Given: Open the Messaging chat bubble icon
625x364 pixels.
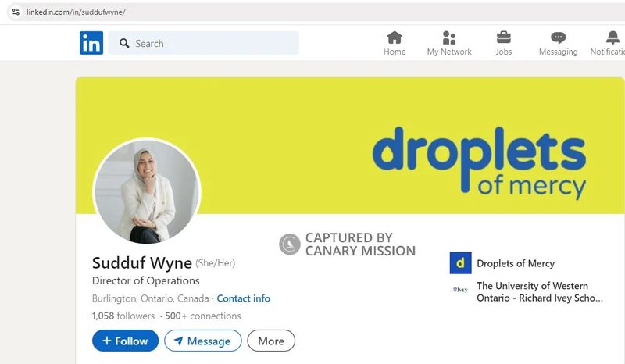Looking at the screenshot, I should point(558,37).
